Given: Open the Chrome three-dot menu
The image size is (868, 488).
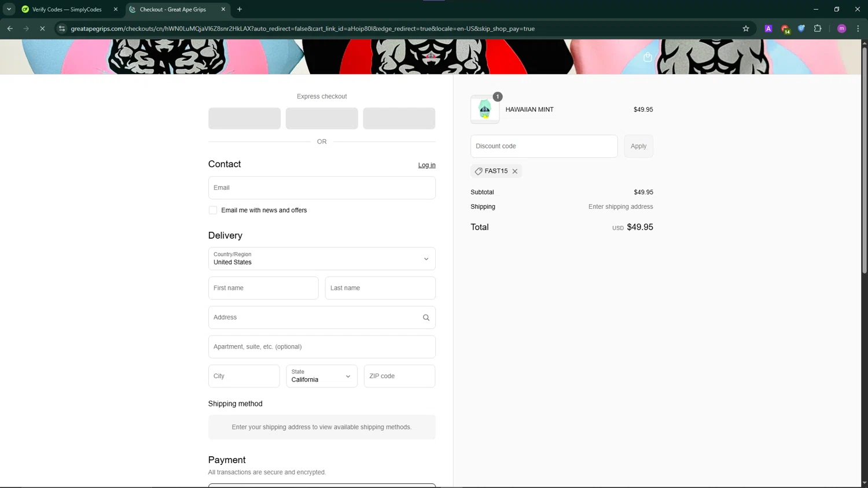Looking at the screenshot, I should click(x=858, y=28).
